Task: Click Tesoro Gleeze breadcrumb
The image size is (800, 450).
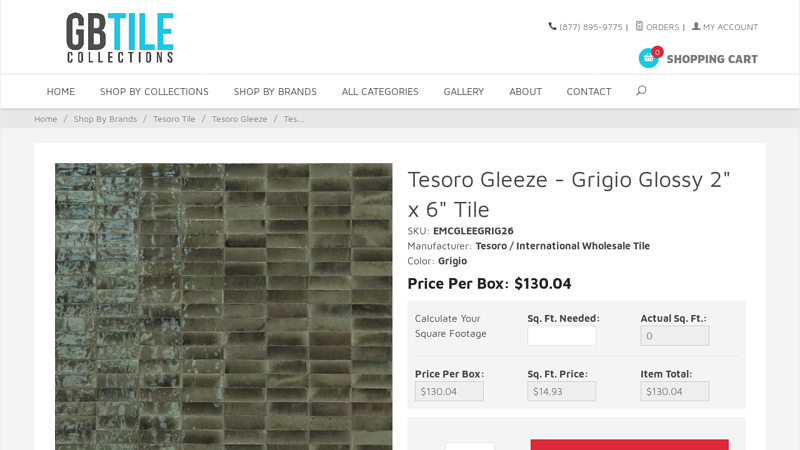Action: [239, 119]
